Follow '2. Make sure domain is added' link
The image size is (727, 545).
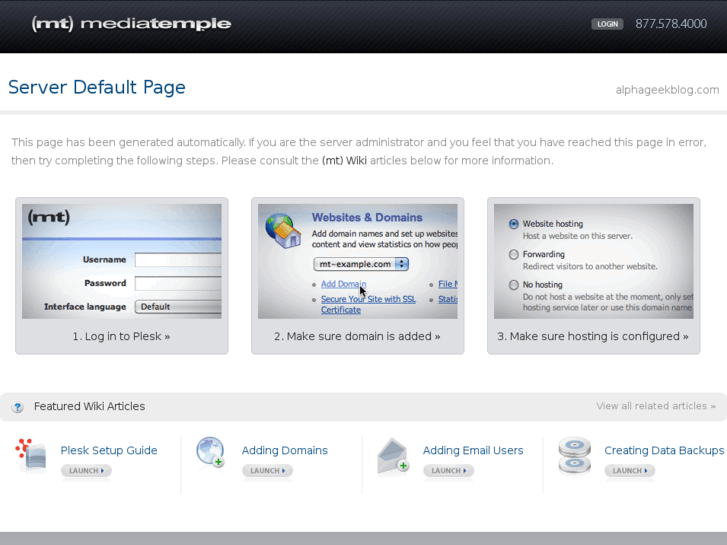(x=357, y=336)
